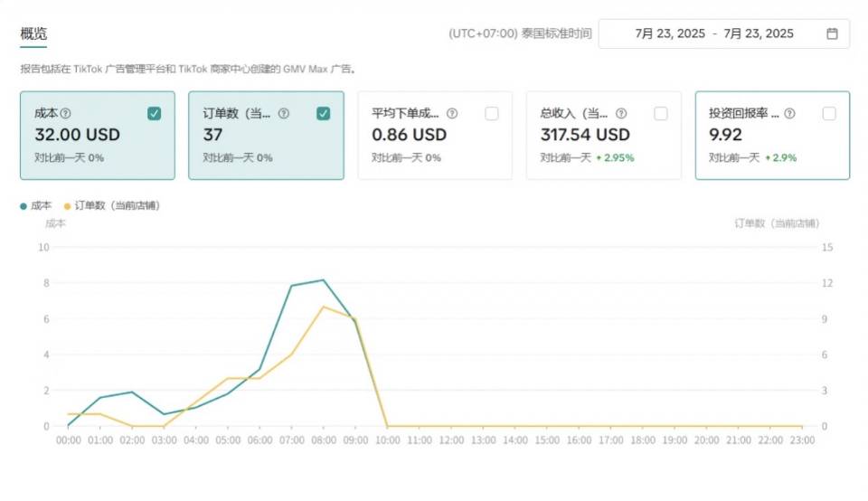Click the end date 7月 23, 2025
This screenshot has height=501, width=868.
[759, 33]
